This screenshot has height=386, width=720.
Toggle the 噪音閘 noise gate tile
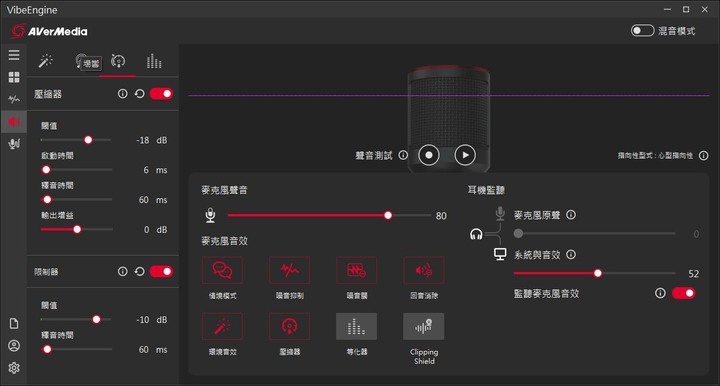click(x=356, y=270)
